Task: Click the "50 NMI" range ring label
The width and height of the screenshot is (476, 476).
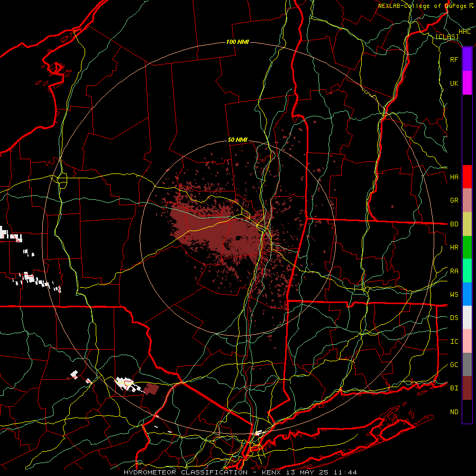Action: [x=237, y=140]
